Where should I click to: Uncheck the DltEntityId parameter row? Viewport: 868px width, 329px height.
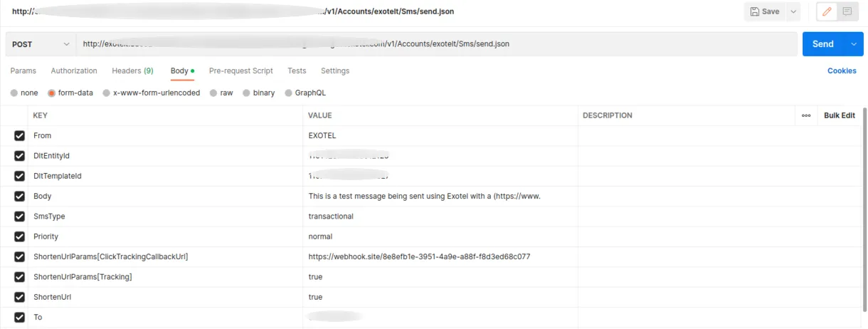[19, 156]
